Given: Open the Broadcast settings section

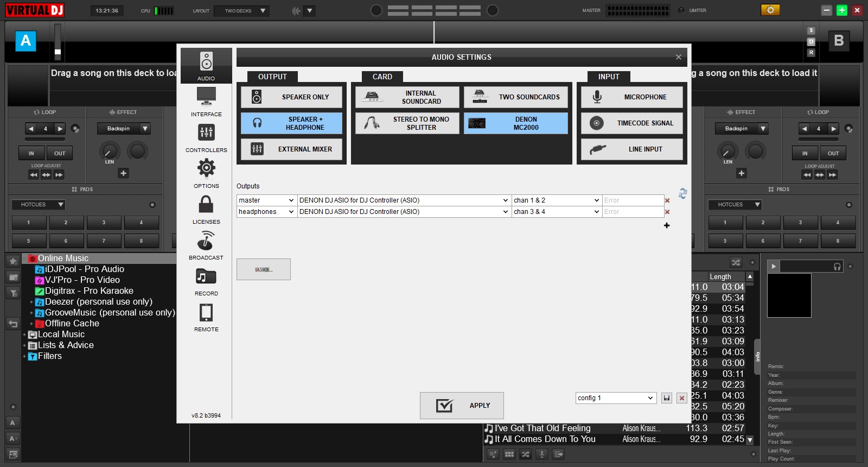Looking at the screenshot, I should pyautogui.click(x=206, y=245).
